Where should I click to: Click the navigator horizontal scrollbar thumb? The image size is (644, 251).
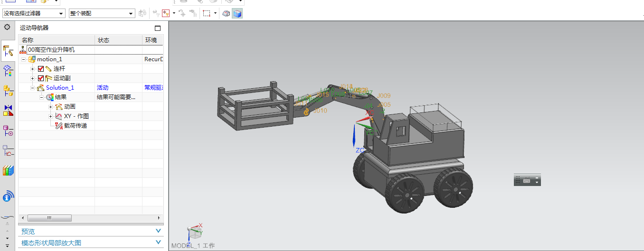(49, 218)
